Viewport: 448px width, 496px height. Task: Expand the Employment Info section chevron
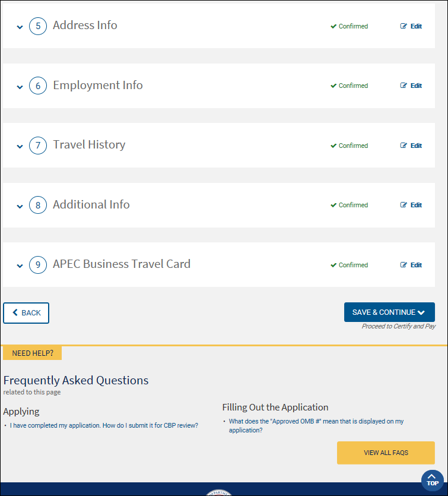[20, 87]
